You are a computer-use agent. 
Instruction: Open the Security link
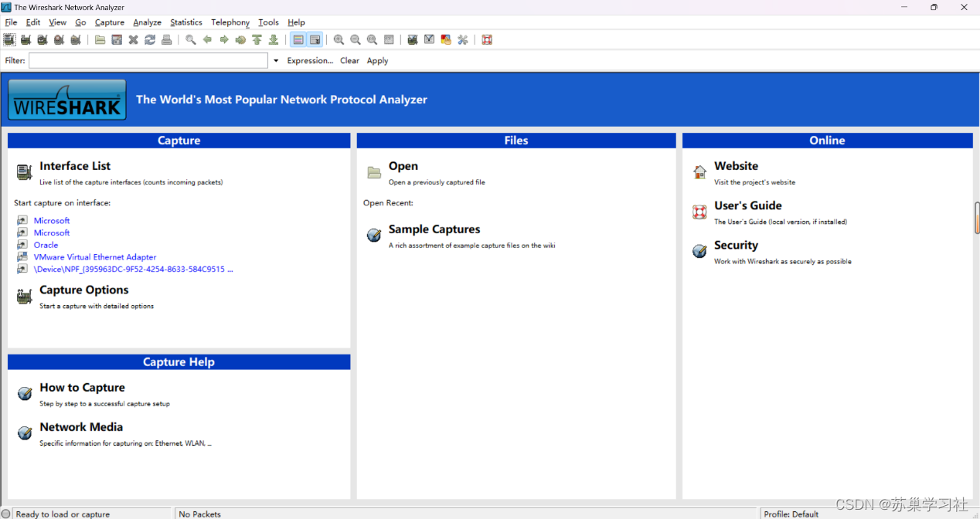736,245
